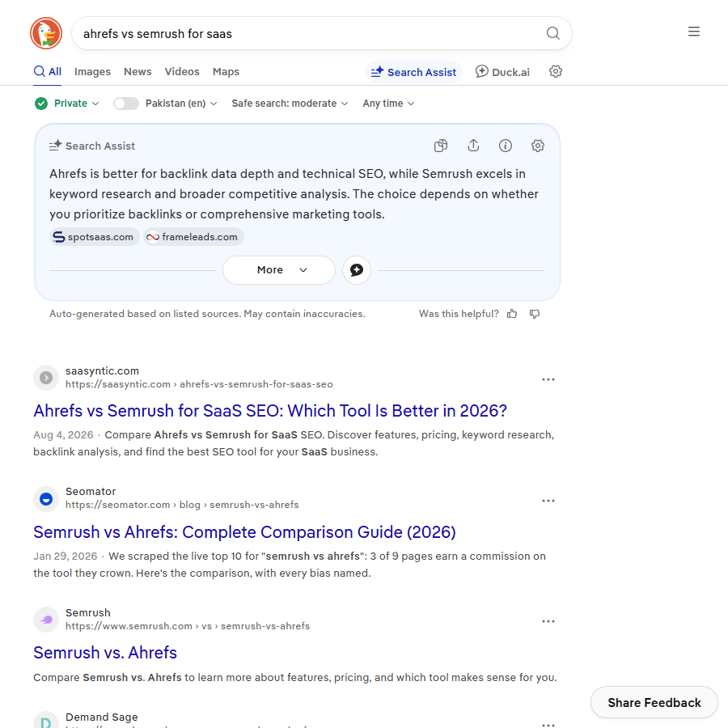Open frameleads.com source chip
This screenshot has height=728, width=728.
pos(193,237)
